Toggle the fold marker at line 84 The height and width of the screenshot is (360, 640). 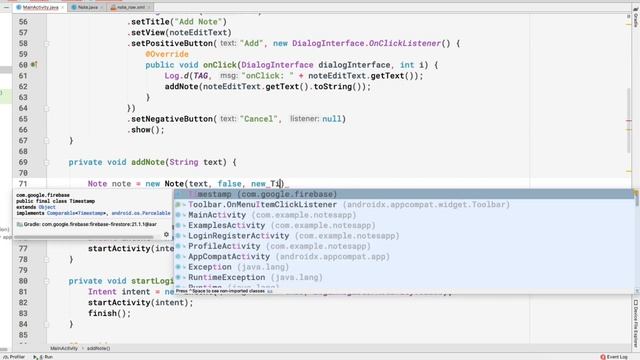pos(46,324)
